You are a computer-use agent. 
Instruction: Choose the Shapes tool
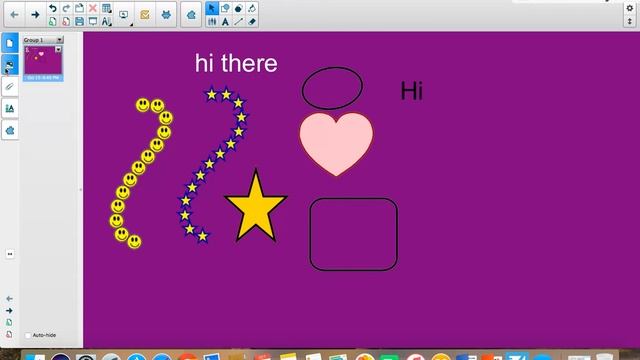tap(225, 8)
